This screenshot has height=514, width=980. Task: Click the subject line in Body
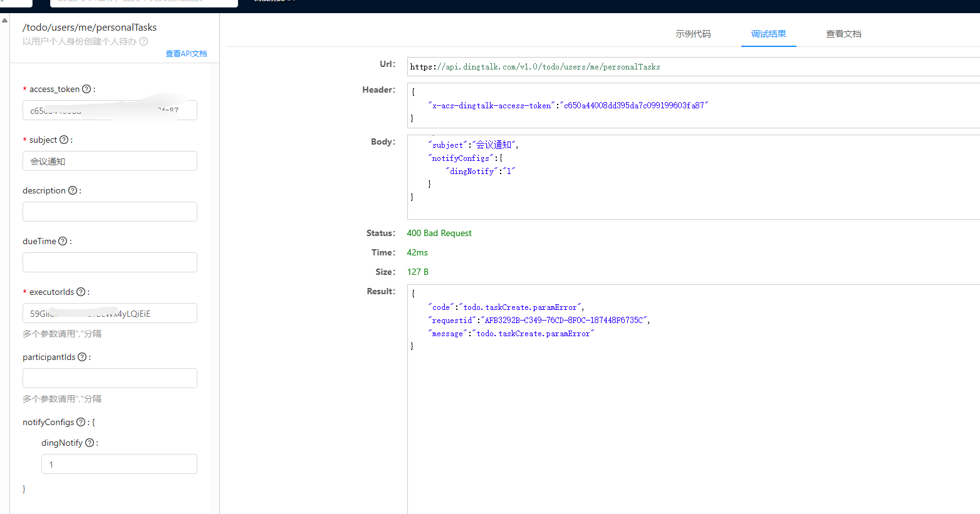(x=473, y=145)
